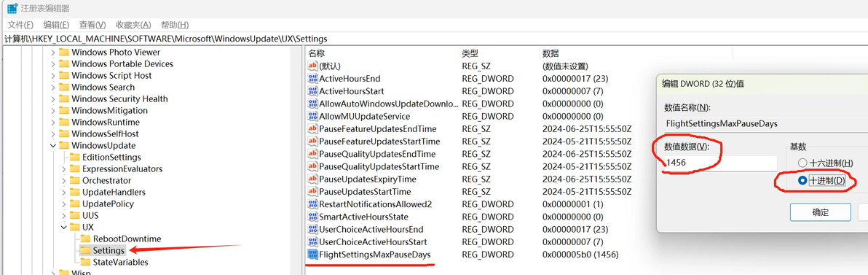Select the UpdateHandlers key
868x275 pixels.
point(114,192)
